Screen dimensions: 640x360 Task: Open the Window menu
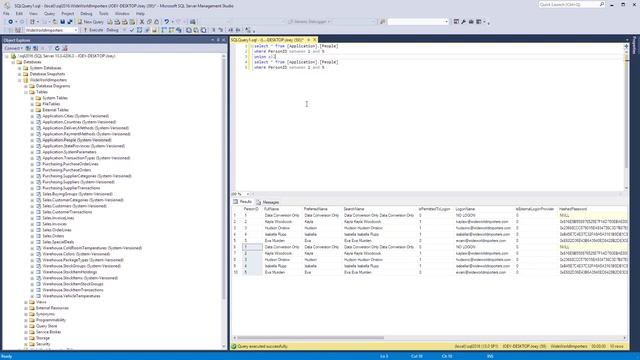point(122,13)
